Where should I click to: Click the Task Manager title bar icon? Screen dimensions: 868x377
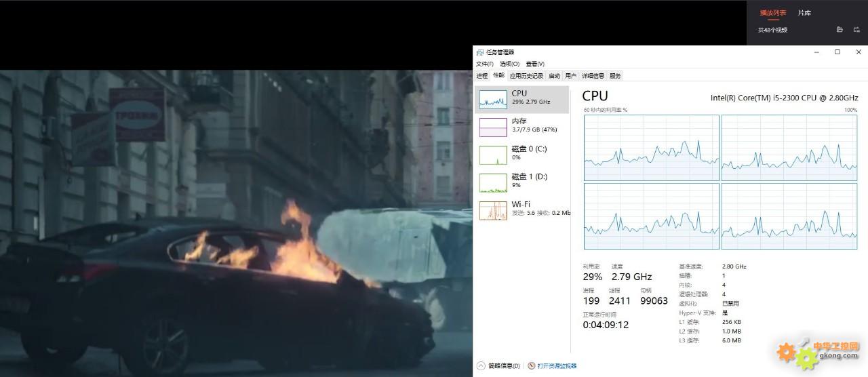point(480,52)
